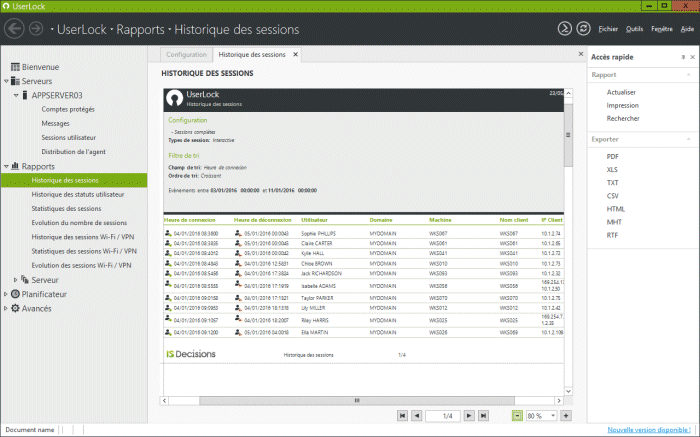700x437 pixels.
Task: Select Historique des statuts utilisateur report
Action: [78, 195]
